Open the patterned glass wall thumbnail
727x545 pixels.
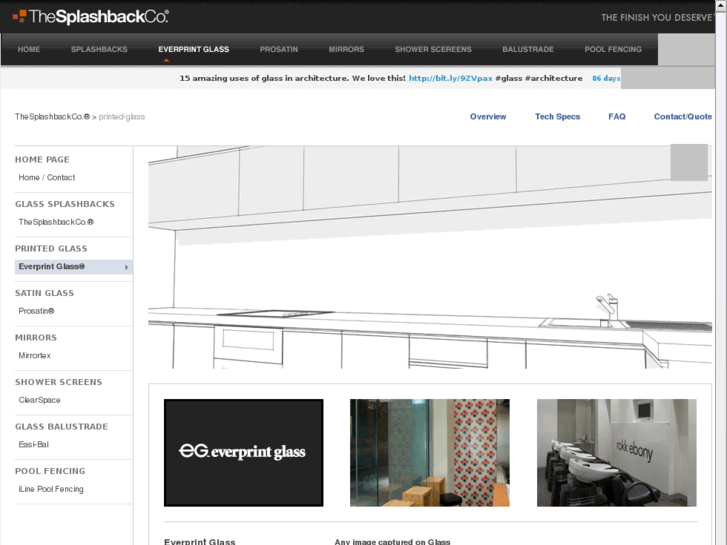click(x=429, y=453)
